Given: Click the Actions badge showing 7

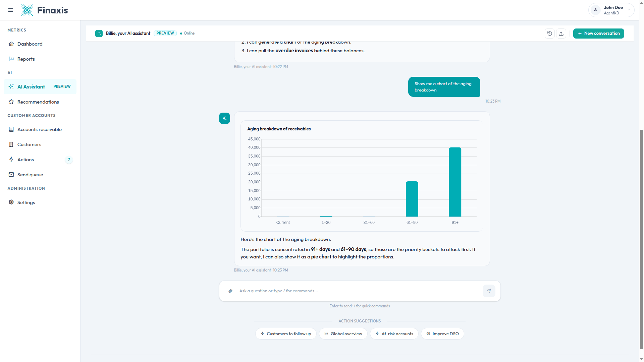Looking at the screenshot, I should 69,160.
